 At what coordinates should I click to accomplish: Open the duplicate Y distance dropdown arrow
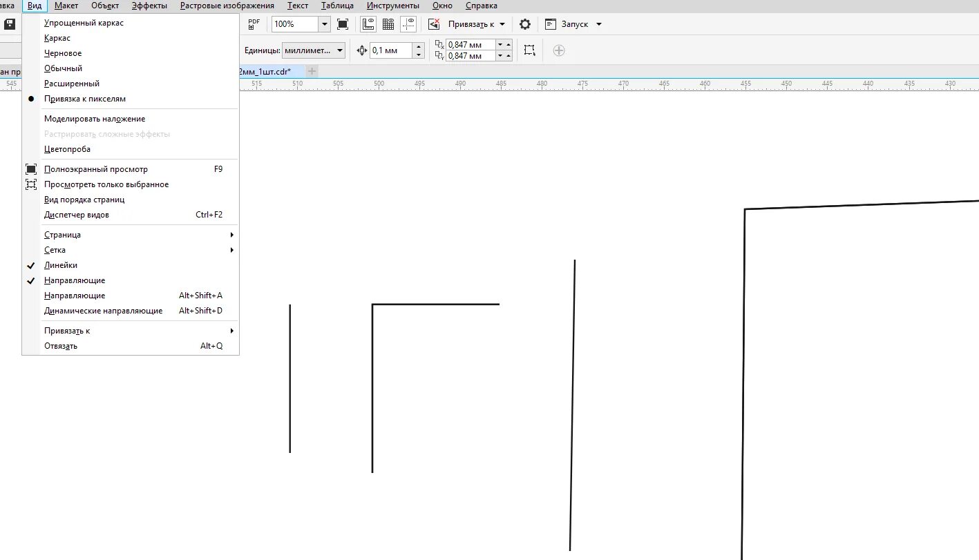tap(500, 56)
